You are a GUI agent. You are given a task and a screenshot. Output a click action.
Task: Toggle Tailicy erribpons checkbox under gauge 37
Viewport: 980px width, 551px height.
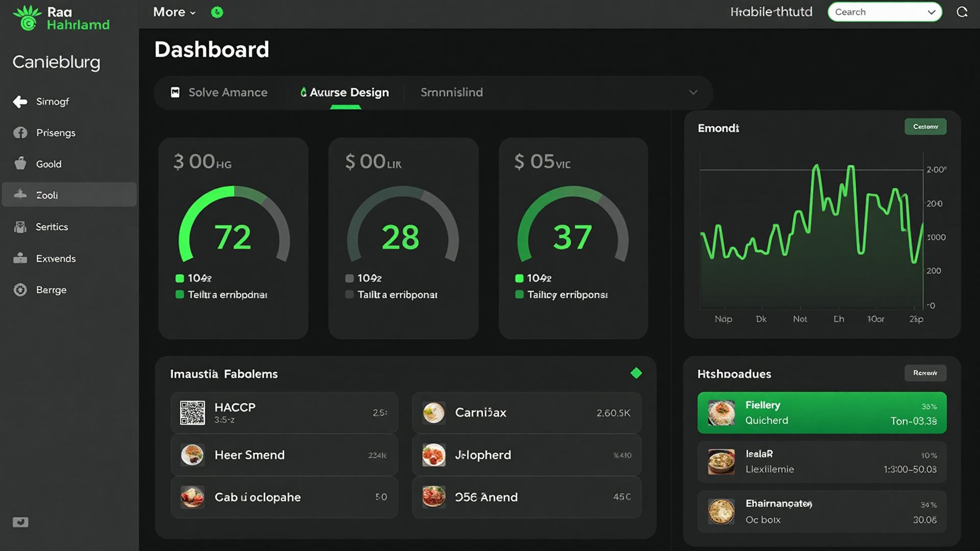pyautogui.click(x=520, y=295)
